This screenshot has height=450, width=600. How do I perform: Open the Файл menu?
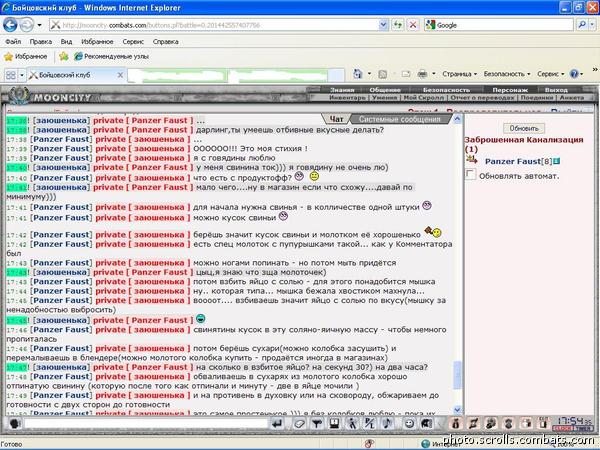13,42
